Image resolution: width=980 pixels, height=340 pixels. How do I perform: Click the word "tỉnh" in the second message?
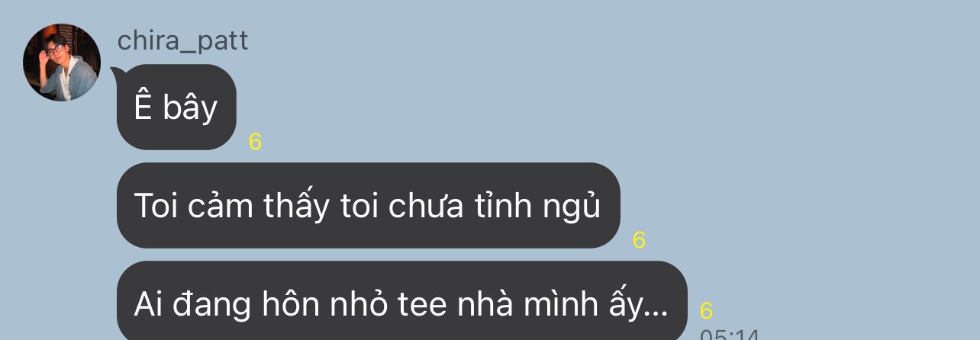[x=501, y=206]
